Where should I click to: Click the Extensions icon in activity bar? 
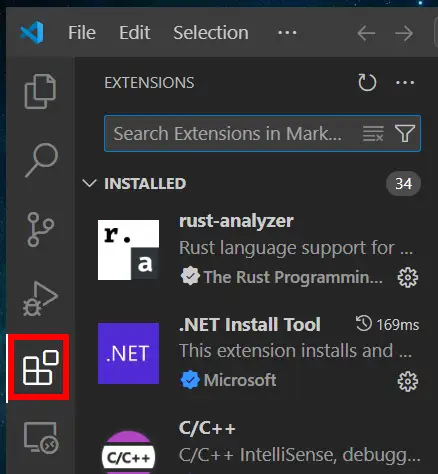pyautogui.click(x=40, y=367)
